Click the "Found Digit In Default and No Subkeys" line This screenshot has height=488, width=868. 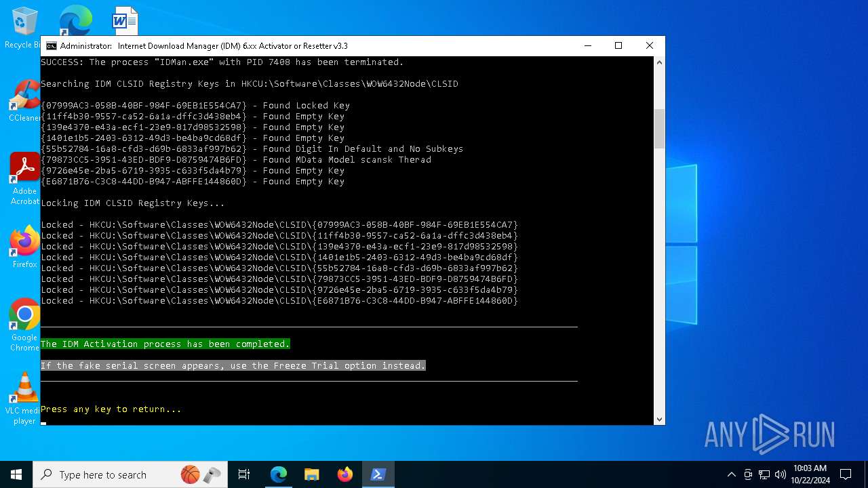(x=252, y=149)
